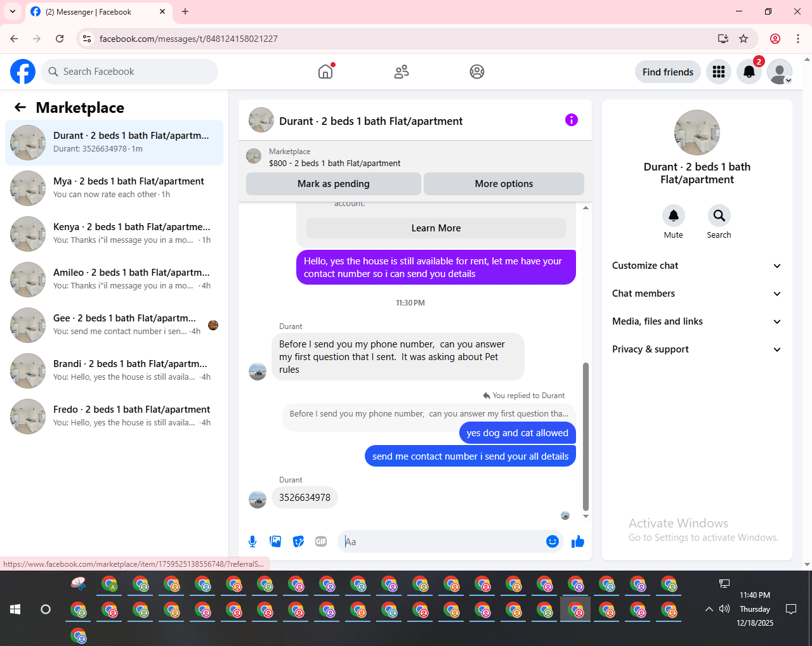Open the emoji picker in message box
Screen dimensions: 812x646
pyautogui.click(x=553, y=541)
